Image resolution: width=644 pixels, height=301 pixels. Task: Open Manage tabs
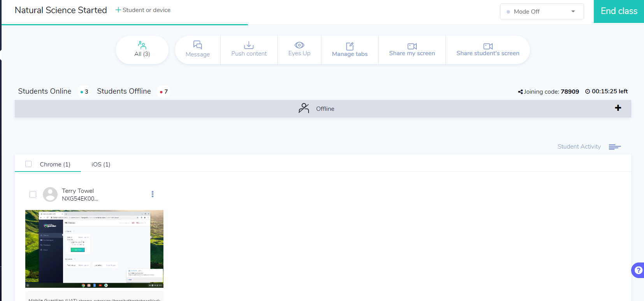tap(350, 50)
